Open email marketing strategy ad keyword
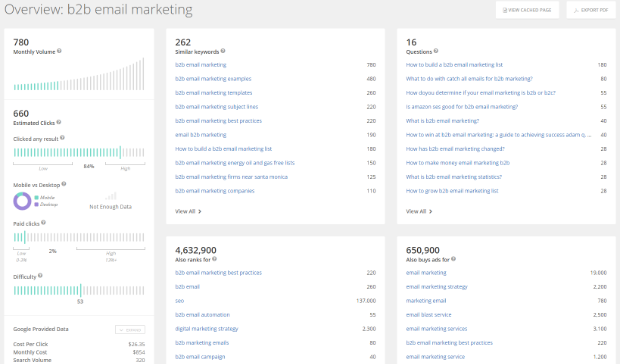The width and height of the screenshot is (620, 364). 437,287
